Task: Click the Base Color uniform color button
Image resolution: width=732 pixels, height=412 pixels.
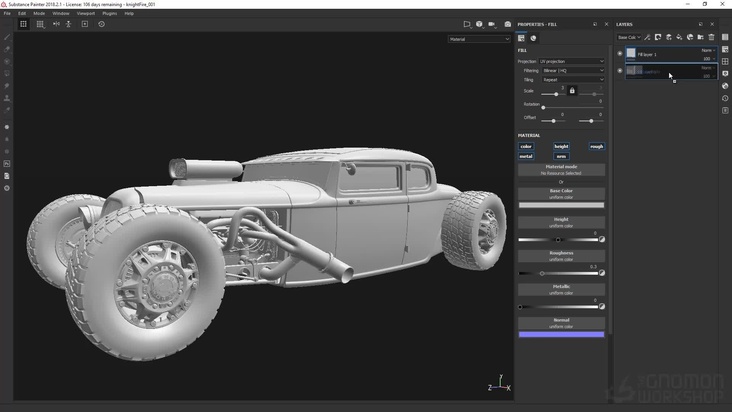Action: (x=561, y=194)
